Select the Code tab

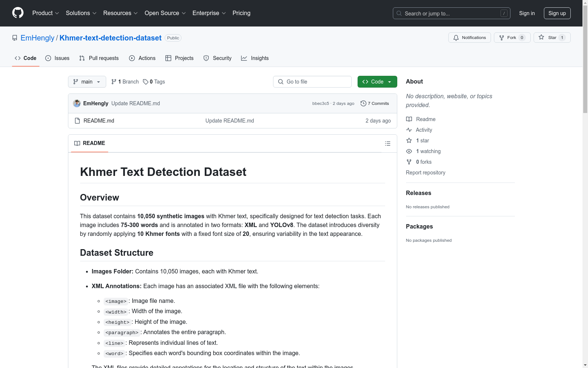pos(26,58)
